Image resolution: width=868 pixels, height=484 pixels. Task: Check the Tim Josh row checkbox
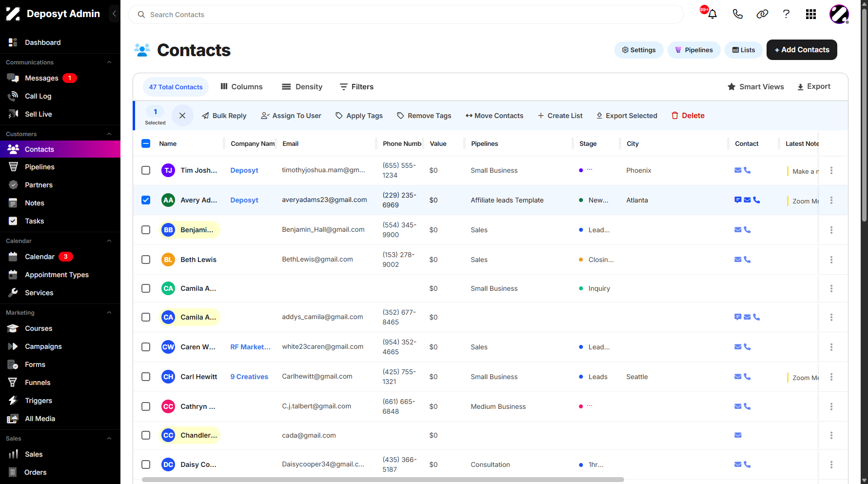click(x=146, y=170)
